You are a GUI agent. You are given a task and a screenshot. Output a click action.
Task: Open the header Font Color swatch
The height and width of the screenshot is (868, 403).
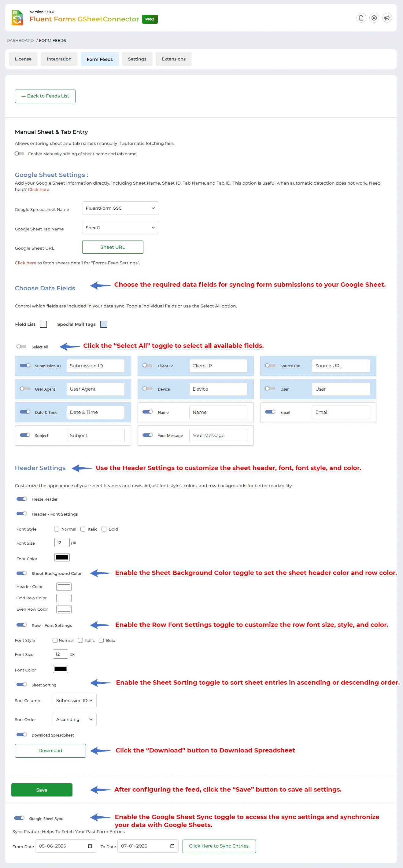click(x=62, y=557)
